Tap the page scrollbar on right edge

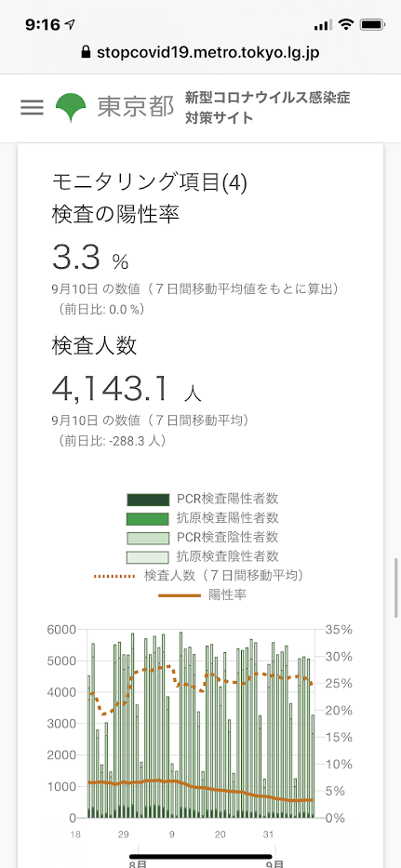(x=396, y=588)
